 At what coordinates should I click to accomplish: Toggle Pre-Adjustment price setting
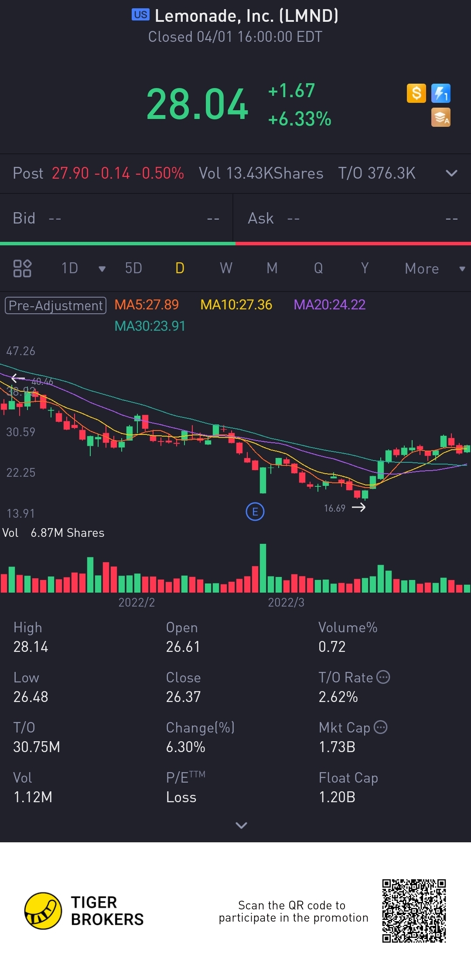(x=55, y=305)
